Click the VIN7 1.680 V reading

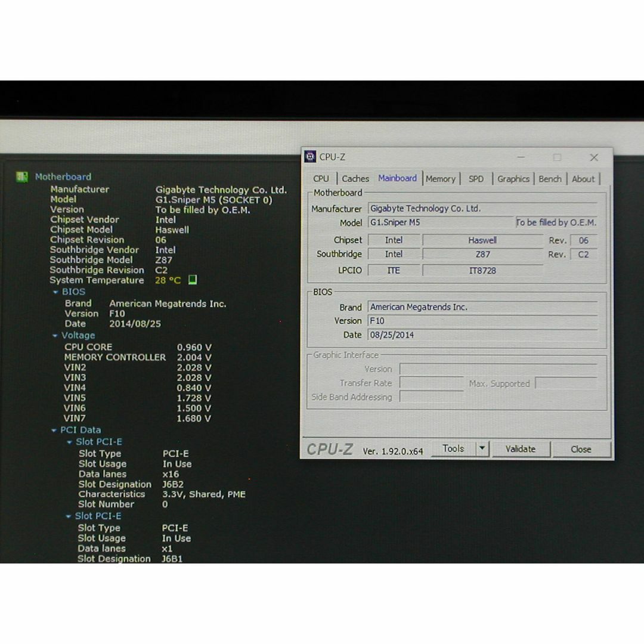tap(193, 419)
